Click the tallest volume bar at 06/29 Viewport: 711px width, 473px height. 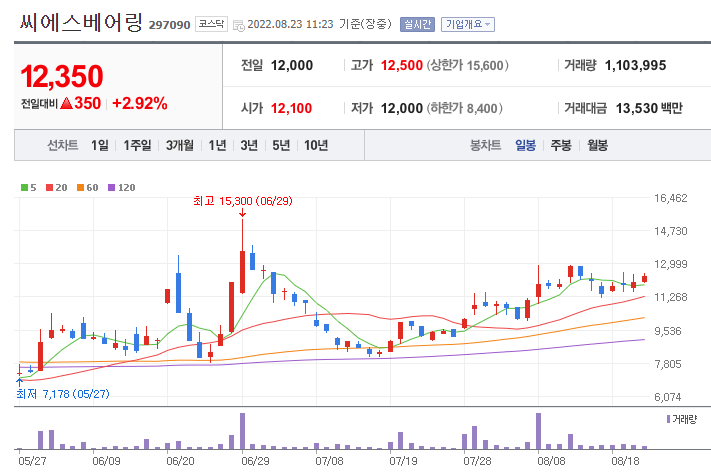pyautogui.click(x=243, y=431)
